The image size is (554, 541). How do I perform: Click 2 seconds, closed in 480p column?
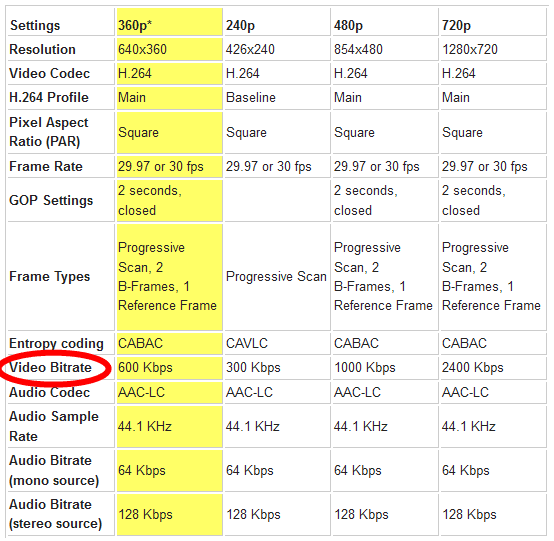(385, 200)
